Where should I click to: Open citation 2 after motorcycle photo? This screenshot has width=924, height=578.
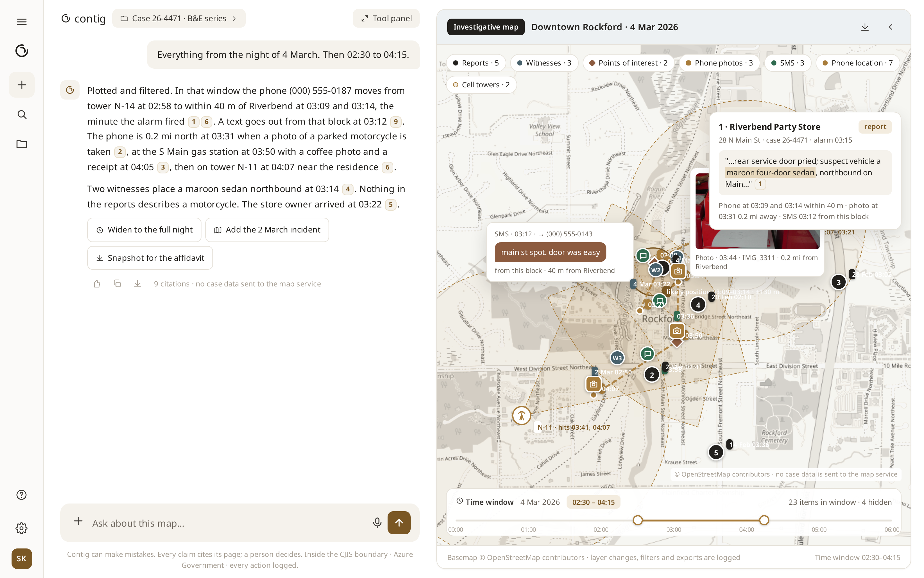[119, 152]
